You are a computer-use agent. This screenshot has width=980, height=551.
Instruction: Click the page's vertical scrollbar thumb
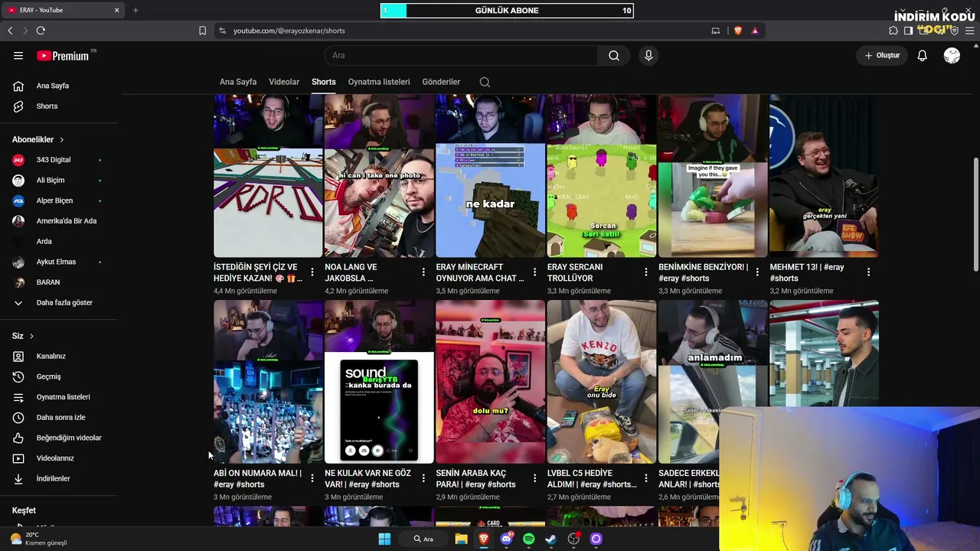pyautogui.click(x=975, y=213)
